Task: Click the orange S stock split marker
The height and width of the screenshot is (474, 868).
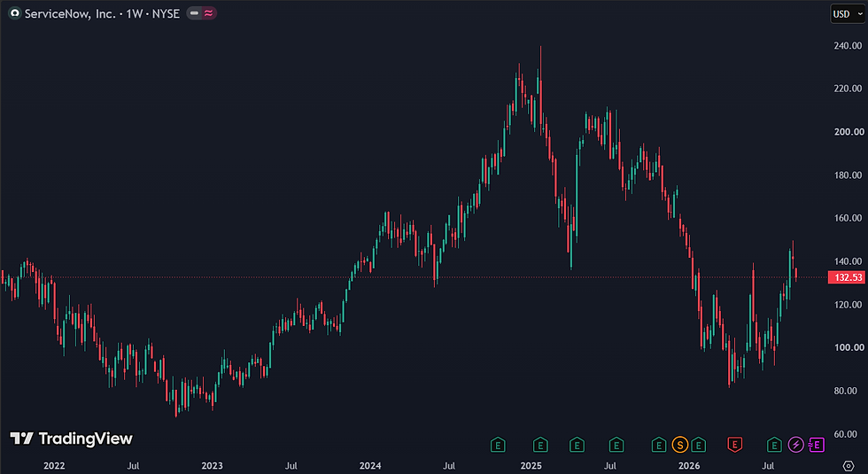Action: click(680, 444)
